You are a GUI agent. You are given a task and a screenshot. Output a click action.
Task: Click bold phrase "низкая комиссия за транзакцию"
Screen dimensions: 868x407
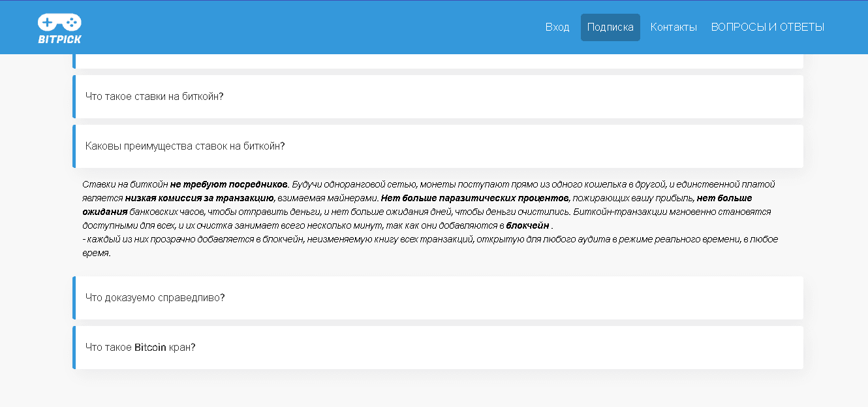(200, 198)
